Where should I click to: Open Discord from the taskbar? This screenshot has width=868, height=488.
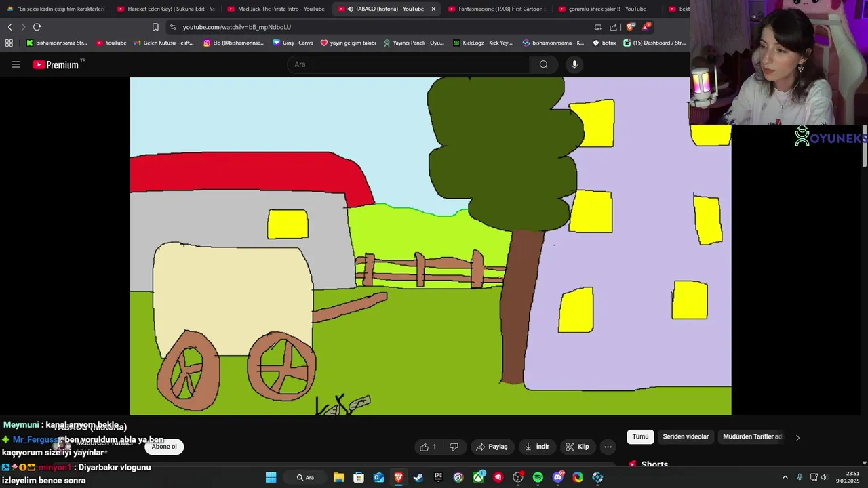point(558,477)
